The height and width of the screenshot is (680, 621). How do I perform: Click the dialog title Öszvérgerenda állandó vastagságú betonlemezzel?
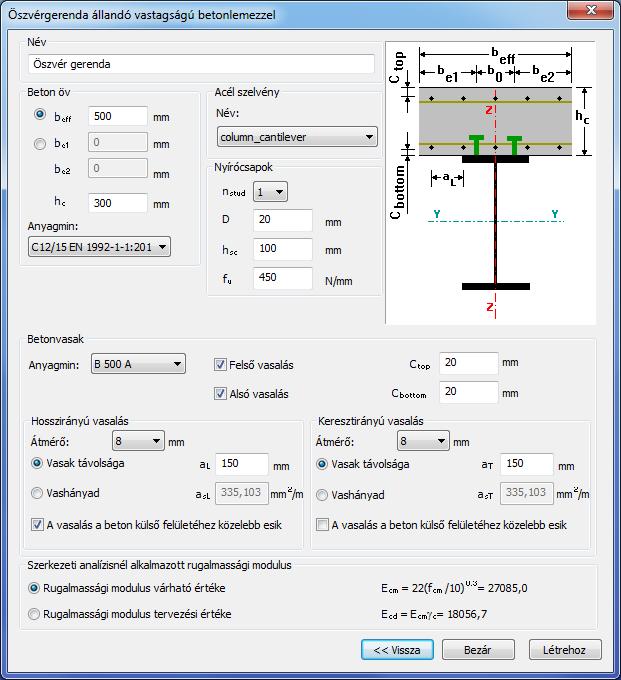point(142,15)
